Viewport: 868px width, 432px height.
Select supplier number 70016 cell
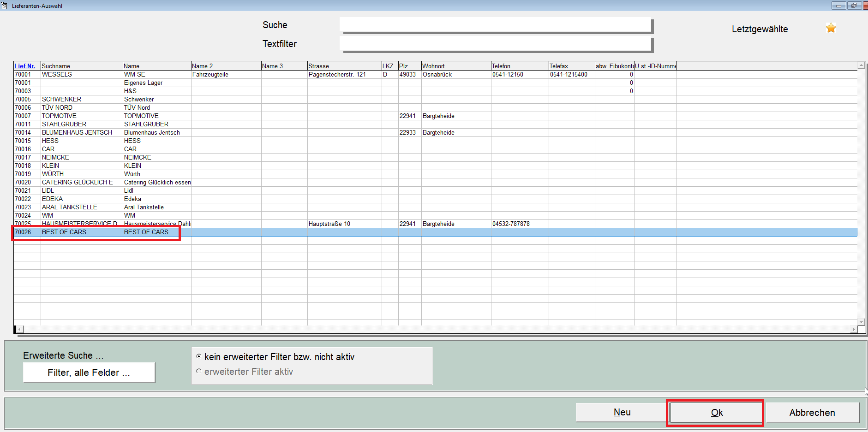click(x=27, y=149)
